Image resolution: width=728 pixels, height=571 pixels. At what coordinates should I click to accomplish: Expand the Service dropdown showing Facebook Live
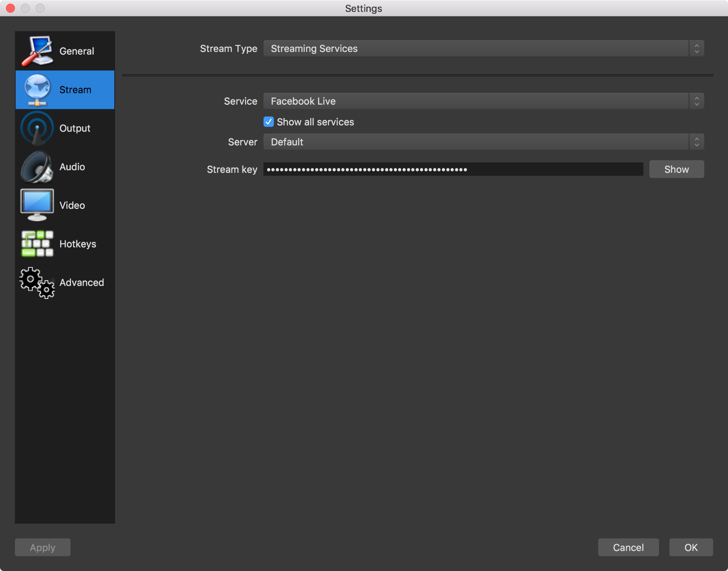click(483, 101)
